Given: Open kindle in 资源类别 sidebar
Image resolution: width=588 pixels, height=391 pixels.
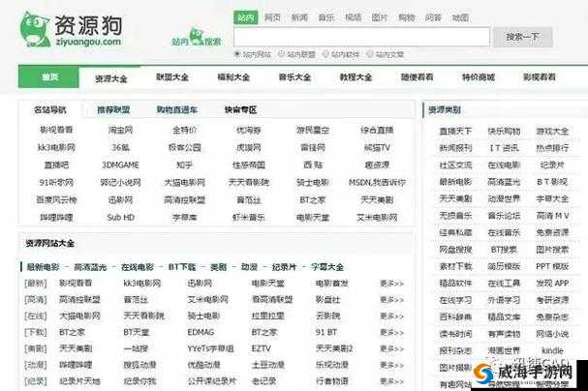Looking at the screenshot, I should [552, 350].
